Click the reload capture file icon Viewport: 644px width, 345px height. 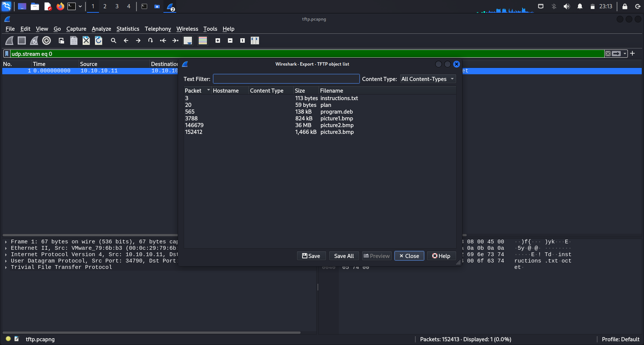[99, 40]
